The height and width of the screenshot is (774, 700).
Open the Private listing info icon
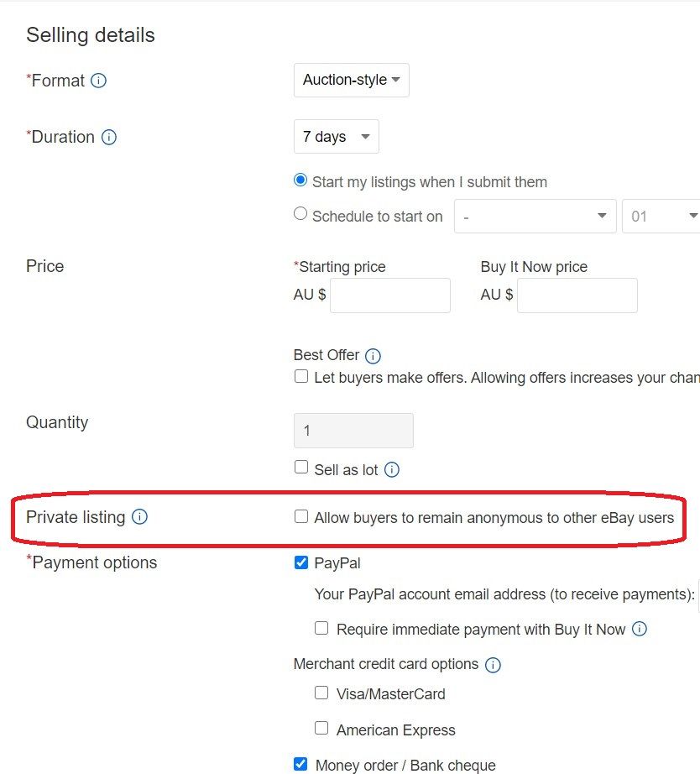point(139,517)
